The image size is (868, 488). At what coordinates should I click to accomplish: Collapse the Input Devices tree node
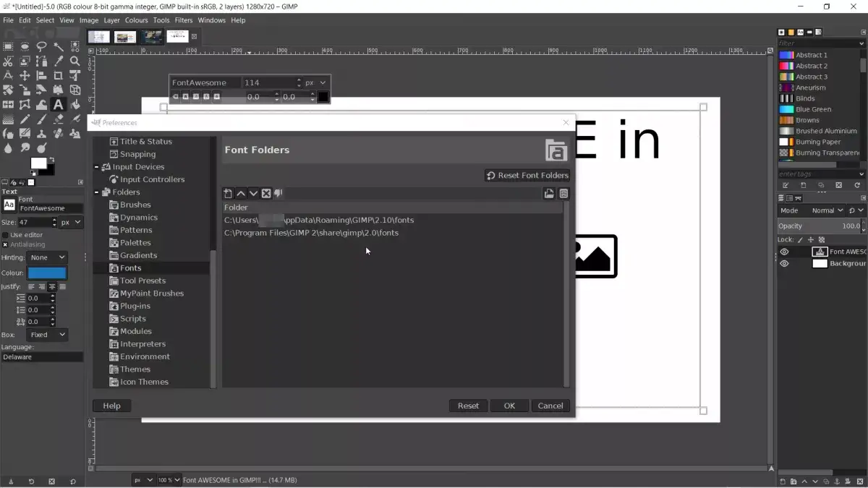[x=97, y=167]
